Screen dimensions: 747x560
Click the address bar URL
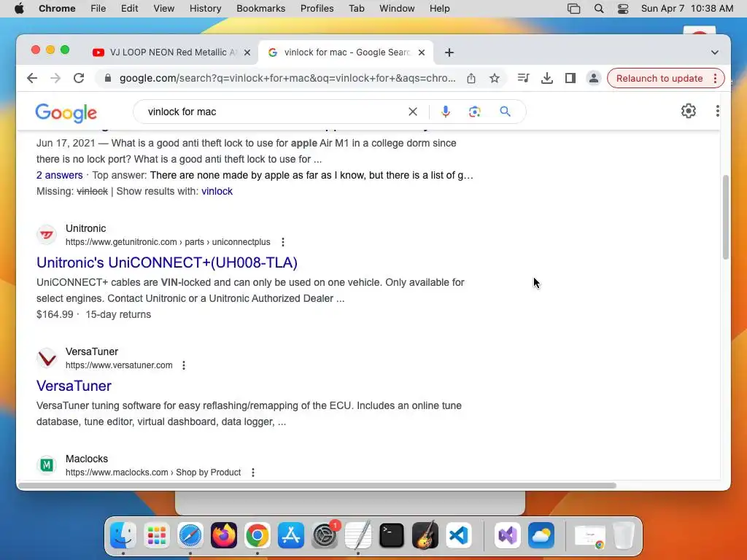(287, 78)
